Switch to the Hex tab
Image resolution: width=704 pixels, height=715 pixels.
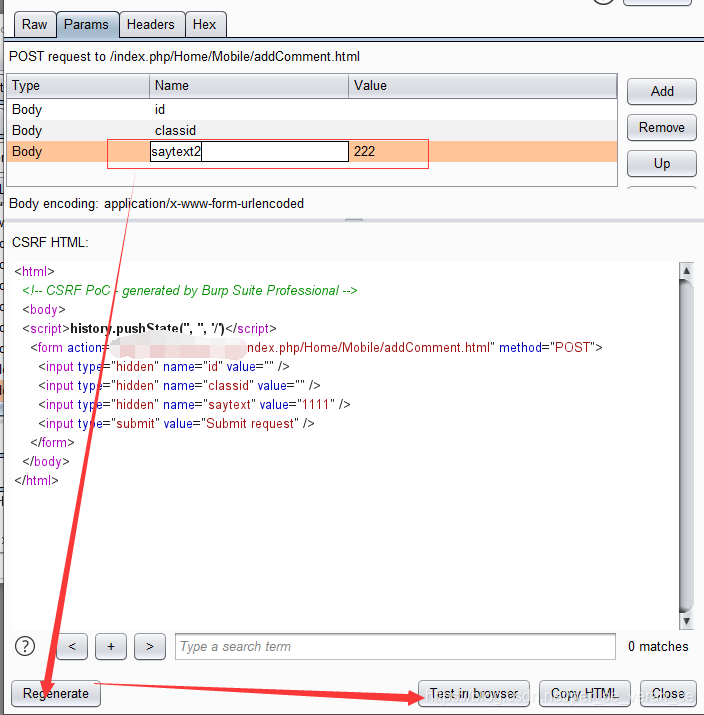point(205,25)
